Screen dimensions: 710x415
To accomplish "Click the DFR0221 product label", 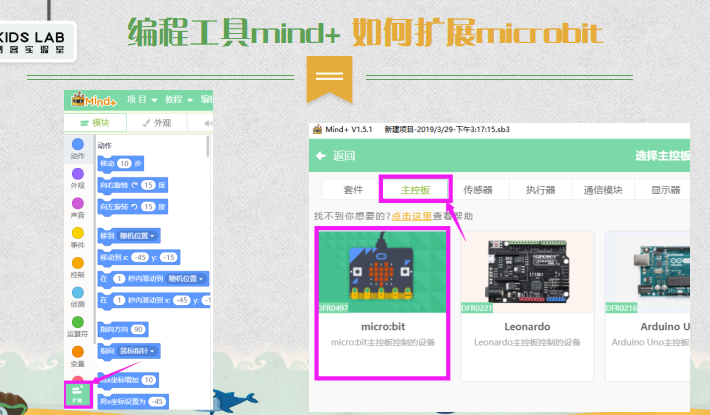I will [x=477, y=308].
